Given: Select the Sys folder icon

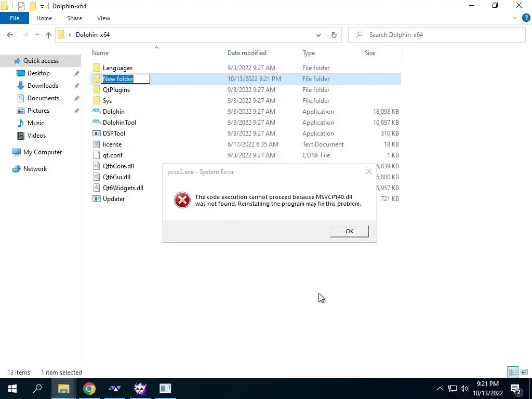Looking at the screenshot, I should point(97,100).
